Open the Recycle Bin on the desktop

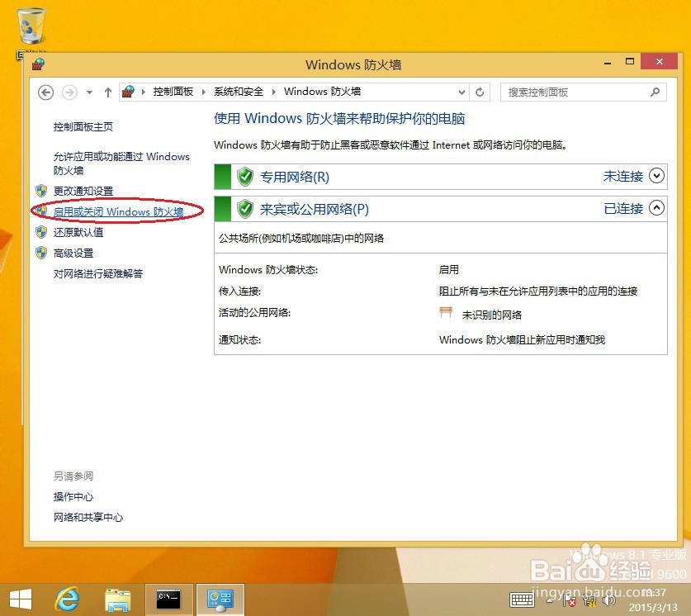pyautogui.click(x=31, y=26)
